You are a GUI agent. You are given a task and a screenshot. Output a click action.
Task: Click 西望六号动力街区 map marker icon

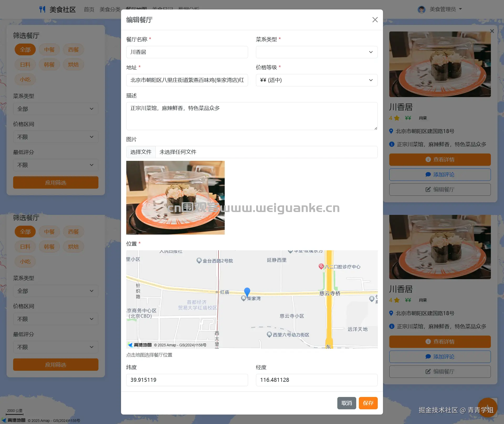tap(269, 334)
